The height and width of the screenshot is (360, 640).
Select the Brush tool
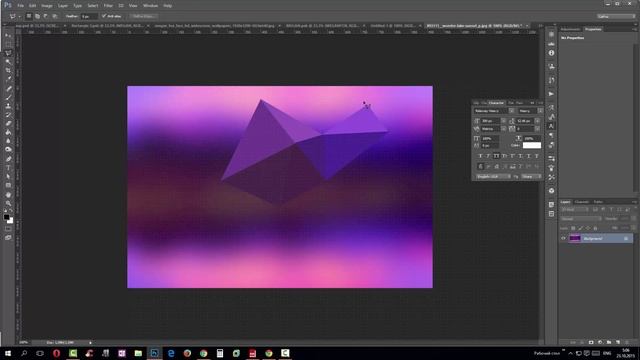[8, 97]
